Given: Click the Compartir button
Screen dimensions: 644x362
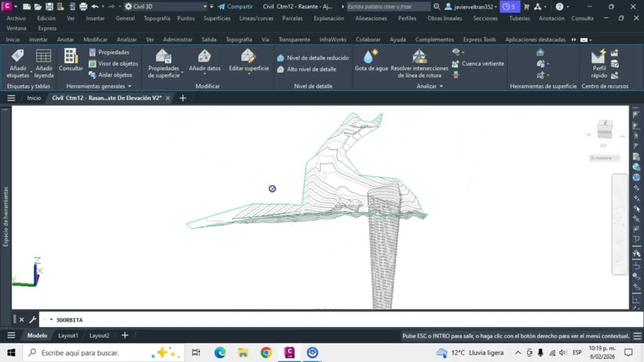Looking at the screenshot, I should [235, 7].
